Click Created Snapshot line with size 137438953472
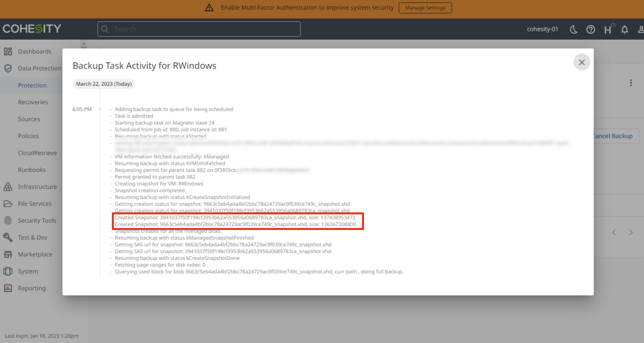This screenshot has width=644, height=343. (x=235, y=217)
